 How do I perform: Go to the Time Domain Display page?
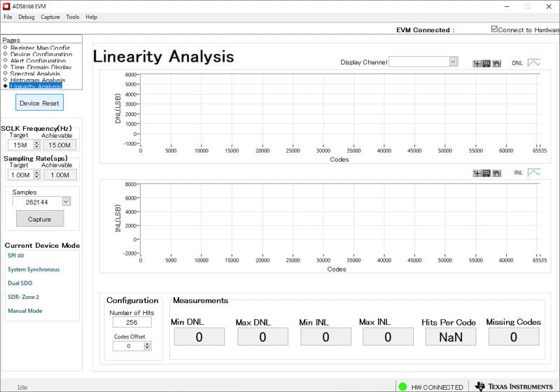(41, 66)
